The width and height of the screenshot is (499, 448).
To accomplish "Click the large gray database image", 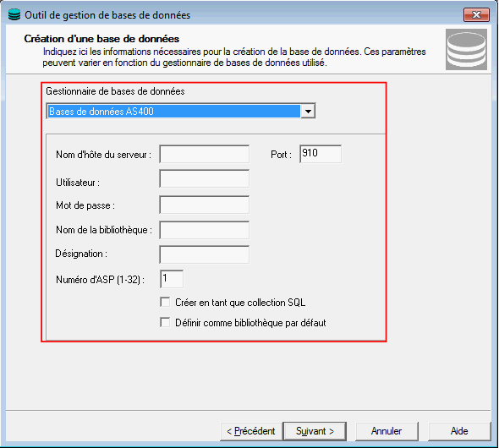I will pos(466,49).
